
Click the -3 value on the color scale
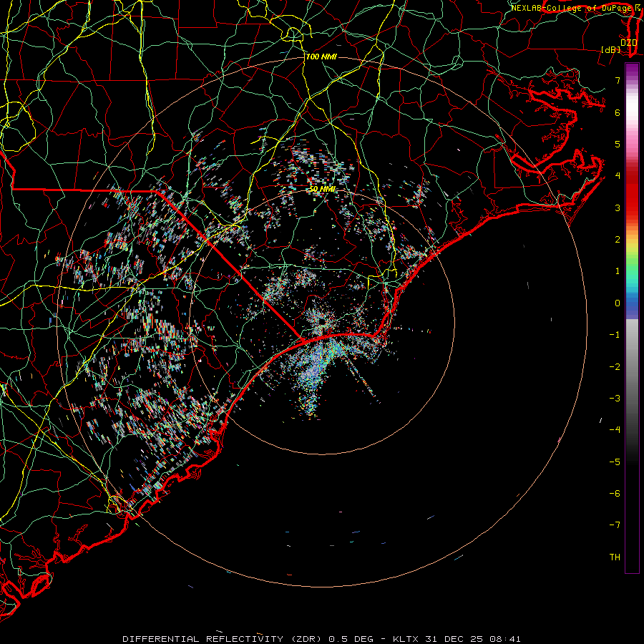point(615,399)
